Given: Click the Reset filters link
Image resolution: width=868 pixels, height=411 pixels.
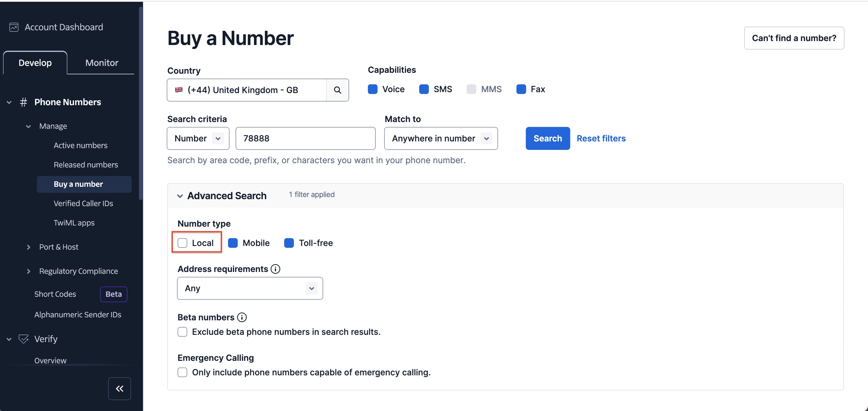Looking at the screenshot, I should coord(601,139).
